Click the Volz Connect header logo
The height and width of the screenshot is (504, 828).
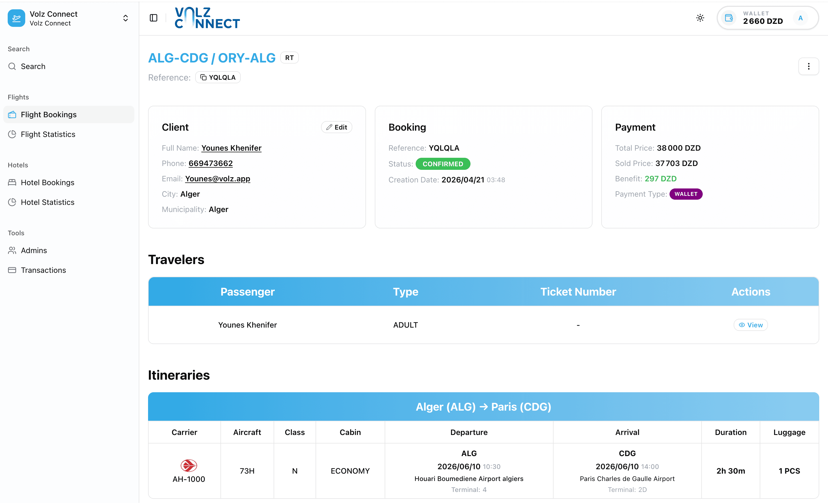[x=207, y=18]
